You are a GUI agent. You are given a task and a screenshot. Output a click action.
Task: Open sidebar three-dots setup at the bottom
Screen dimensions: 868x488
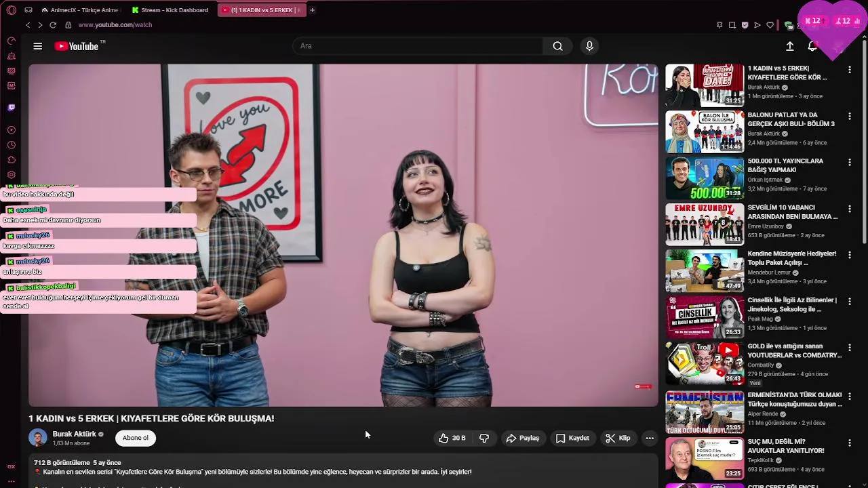click(x=11, y=481)
